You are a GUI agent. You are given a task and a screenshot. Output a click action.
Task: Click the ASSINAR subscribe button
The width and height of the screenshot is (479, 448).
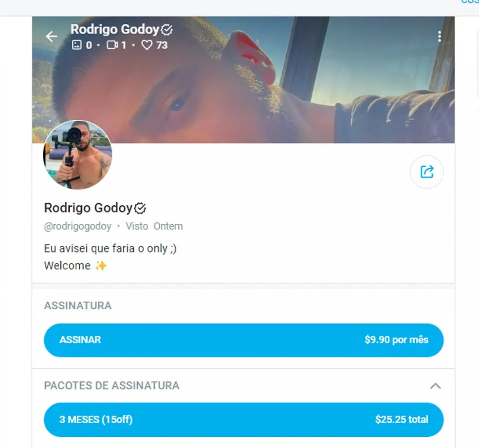244,340
